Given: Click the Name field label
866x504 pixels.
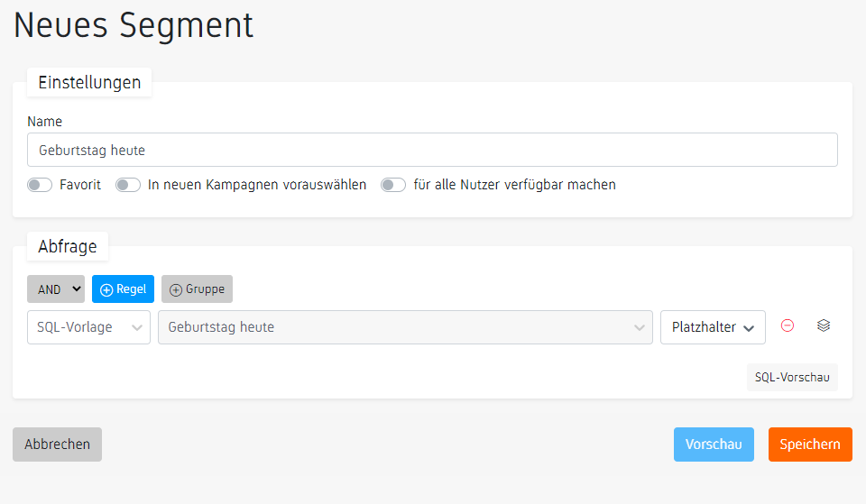Looking at the screenshot, I should 45,122.
